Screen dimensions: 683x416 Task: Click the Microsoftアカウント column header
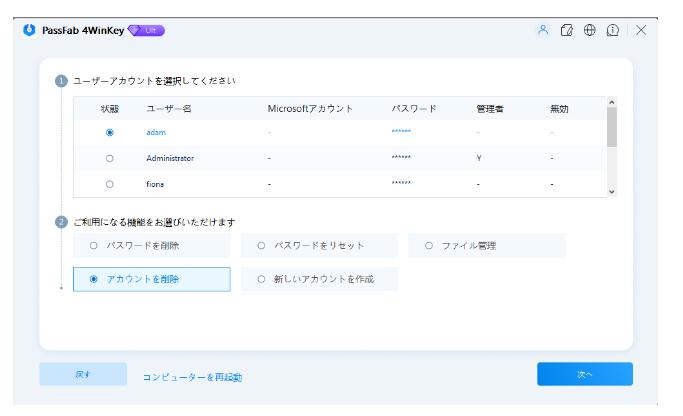coord(310,108)
